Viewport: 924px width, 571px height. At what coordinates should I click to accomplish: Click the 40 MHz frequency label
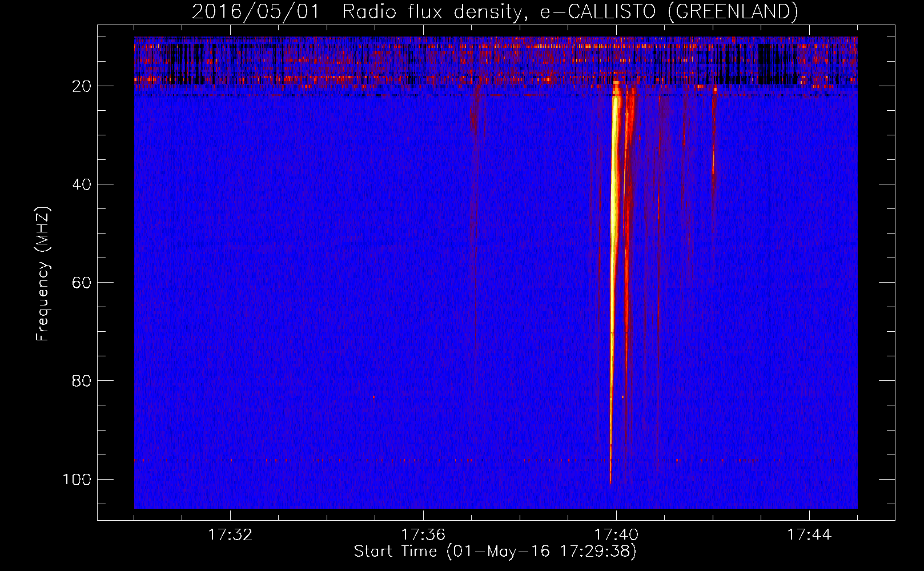(82, 184)
